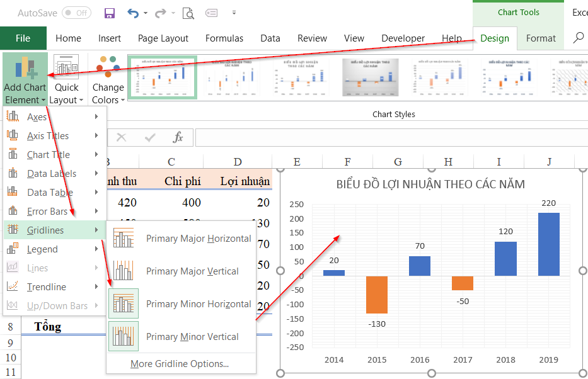Open the Quick Layout gallery

pos(66,80)
